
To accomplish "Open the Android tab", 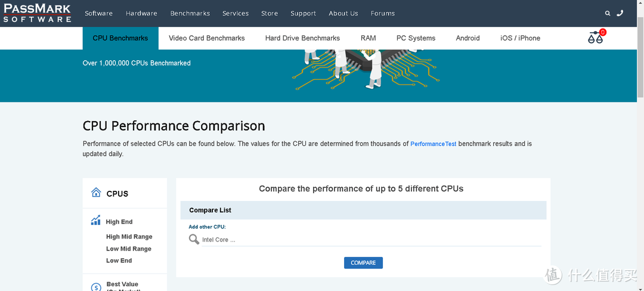I will click(x=467, y=38).
